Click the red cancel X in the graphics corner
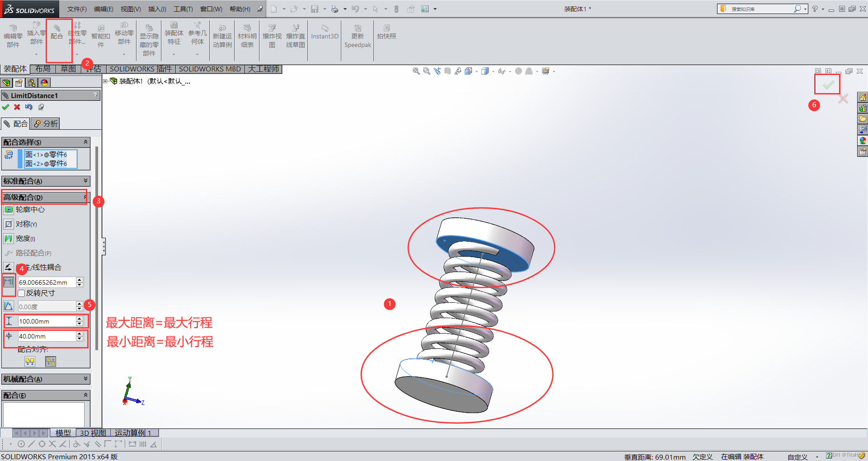 click(x=843, y=99)
